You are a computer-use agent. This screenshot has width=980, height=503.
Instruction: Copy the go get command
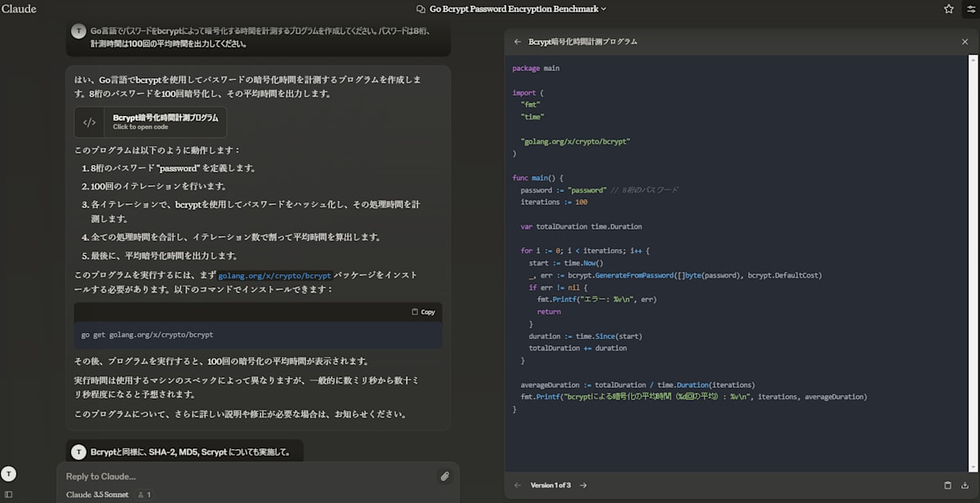pos(423,312)
